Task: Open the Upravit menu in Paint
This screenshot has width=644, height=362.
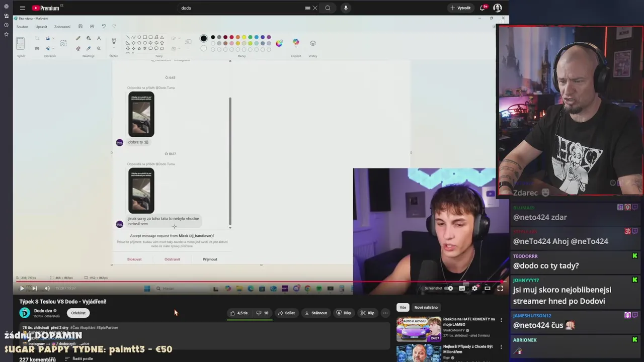Action: point(41,27)
